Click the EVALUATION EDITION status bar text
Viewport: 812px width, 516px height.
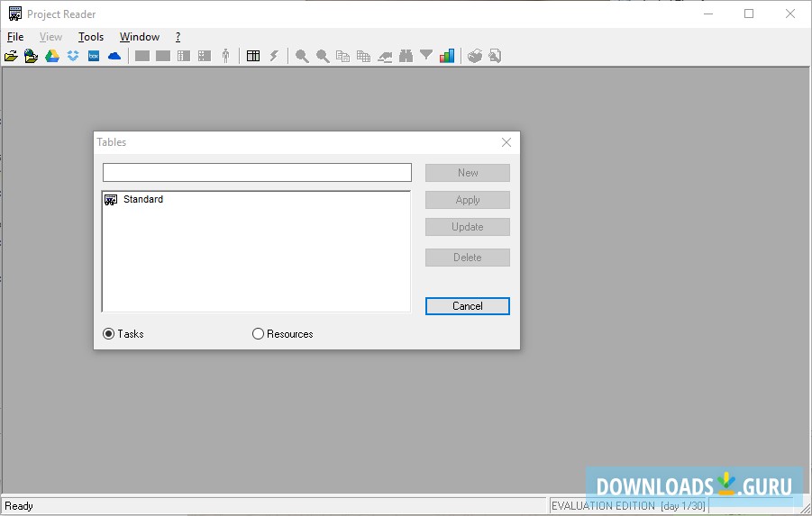(x=628, y=506)
